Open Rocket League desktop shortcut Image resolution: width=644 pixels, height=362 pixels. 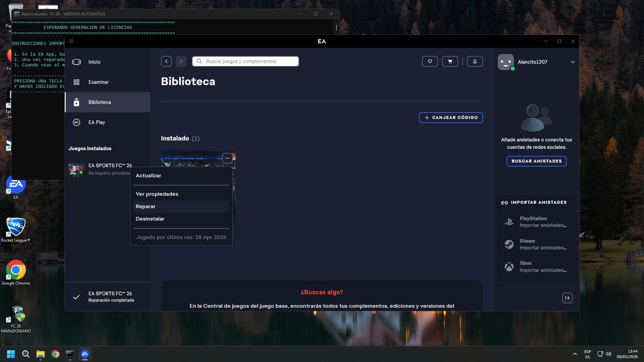16,229
